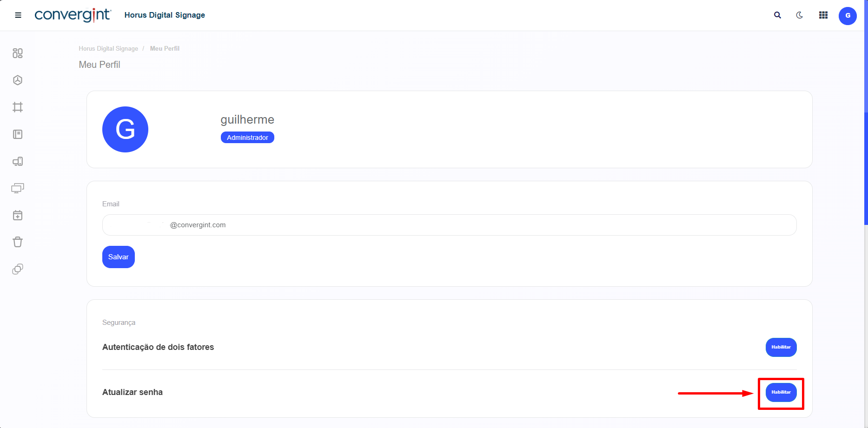
Task: Click the search magnifier icon
Action: 777,15
